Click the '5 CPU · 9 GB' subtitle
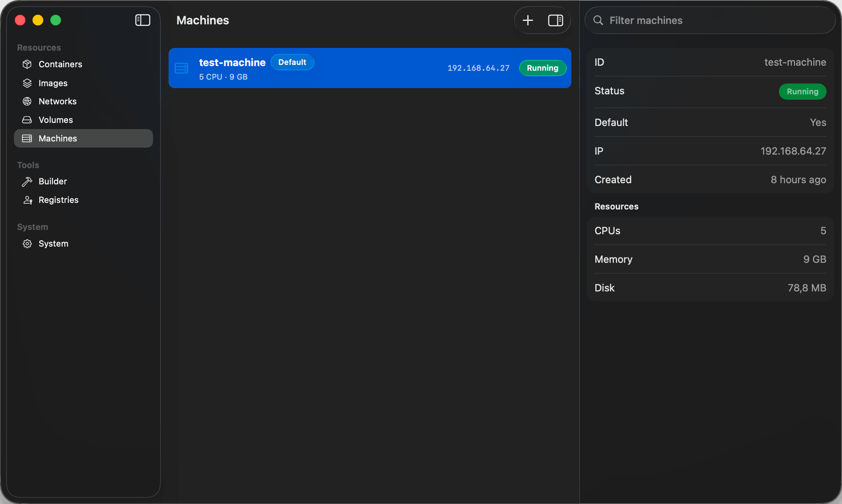Image resolution: width=842 pixels, height=504 pixels. click(x=223, y=77)
